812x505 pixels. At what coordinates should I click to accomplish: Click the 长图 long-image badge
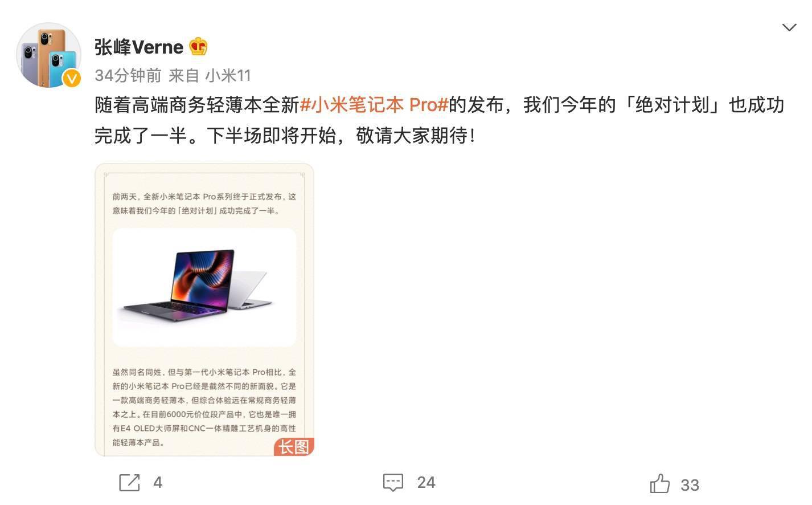pos(294,447)
